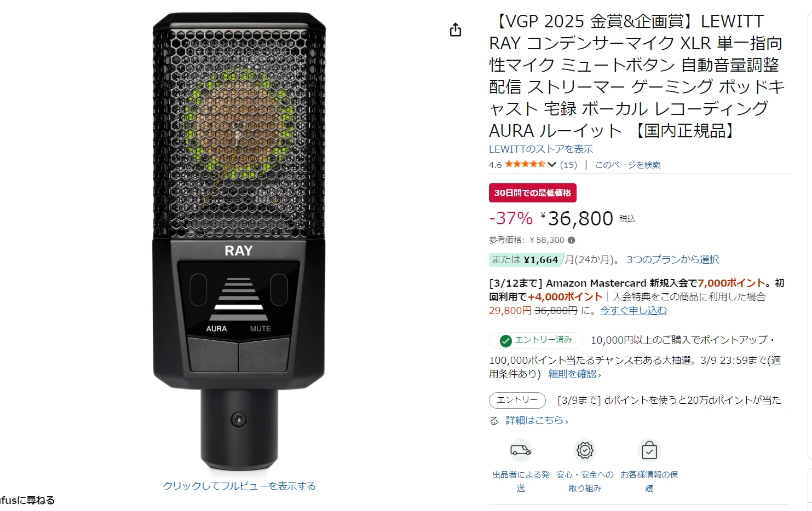Click 今すぐ申し込む Mastercard link
This screenshot has width=812, height=511.
click(634, 310)
